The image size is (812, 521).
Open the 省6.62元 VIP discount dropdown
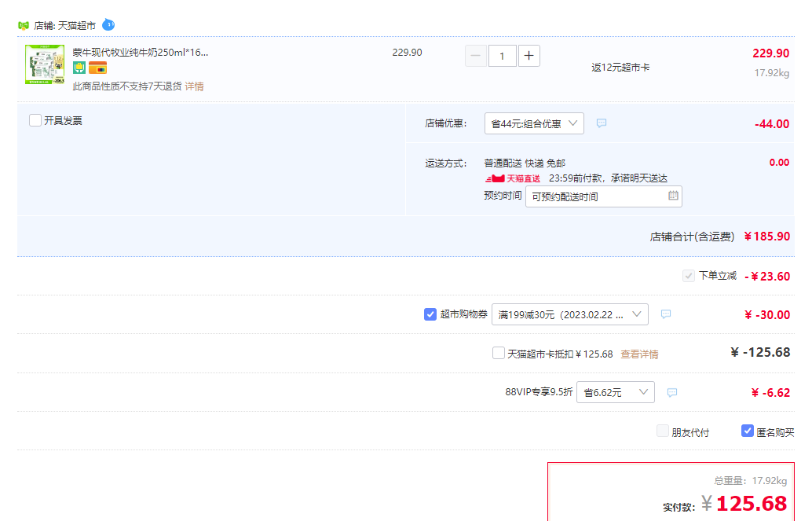pyautogui.click(x=615, y=392)
